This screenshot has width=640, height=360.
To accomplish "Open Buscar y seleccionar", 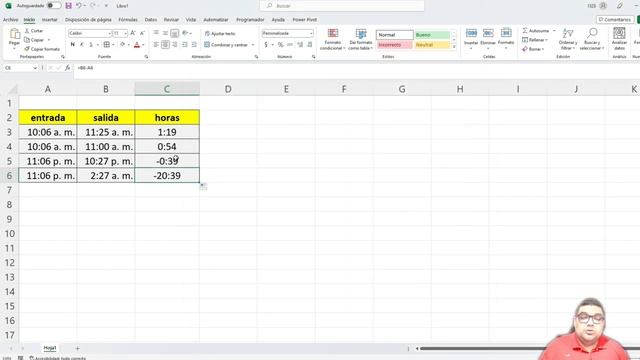I will pyautogui.click(x=592, y=39).
